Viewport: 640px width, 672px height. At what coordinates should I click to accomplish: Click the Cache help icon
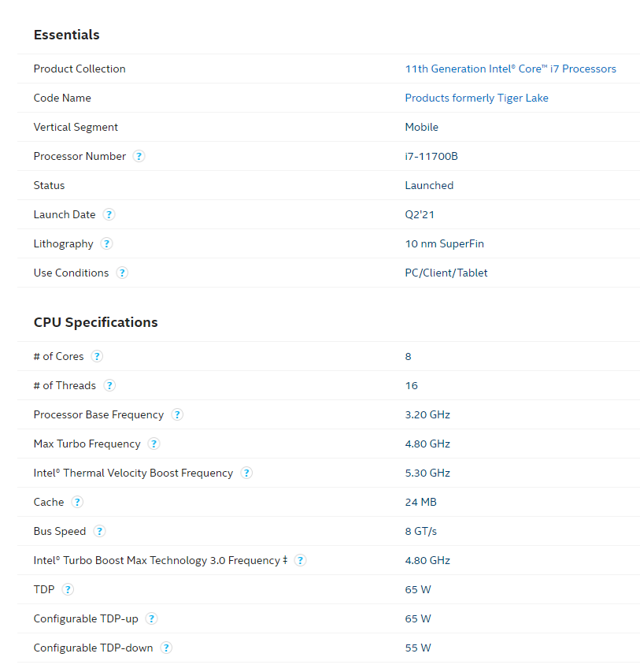coord(77,502)
